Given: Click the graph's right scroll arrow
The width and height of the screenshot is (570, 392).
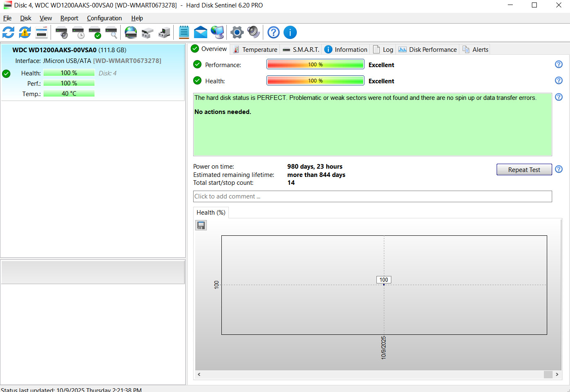Looking at the screenshot, I should [557, 374].
